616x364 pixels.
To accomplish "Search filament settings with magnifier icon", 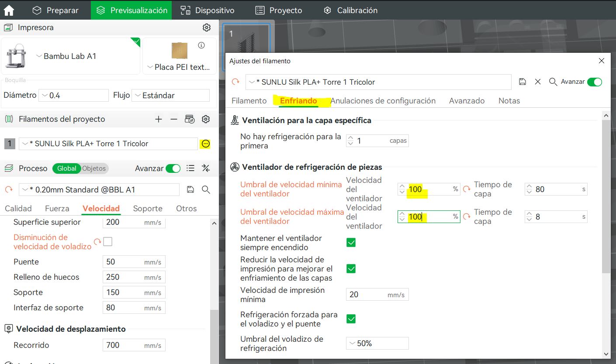I will tap(553, 82).
